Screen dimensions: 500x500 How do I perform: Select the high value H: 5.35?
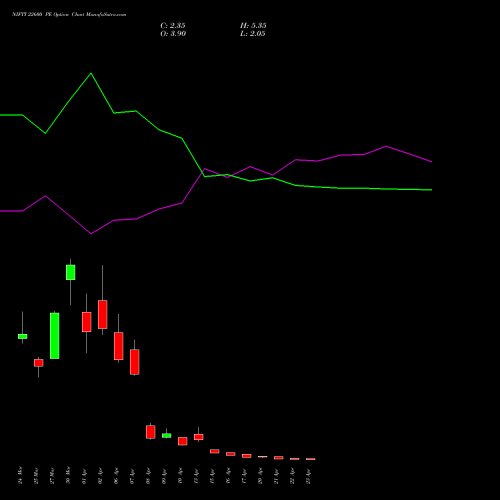tap(253, 25)
